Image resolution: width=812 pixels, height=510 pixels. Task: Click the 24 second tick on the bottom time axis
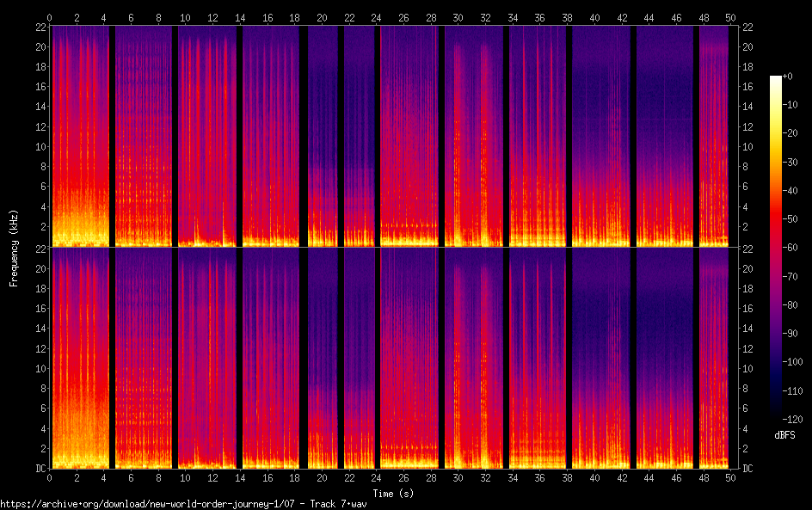tap(376, 476)
